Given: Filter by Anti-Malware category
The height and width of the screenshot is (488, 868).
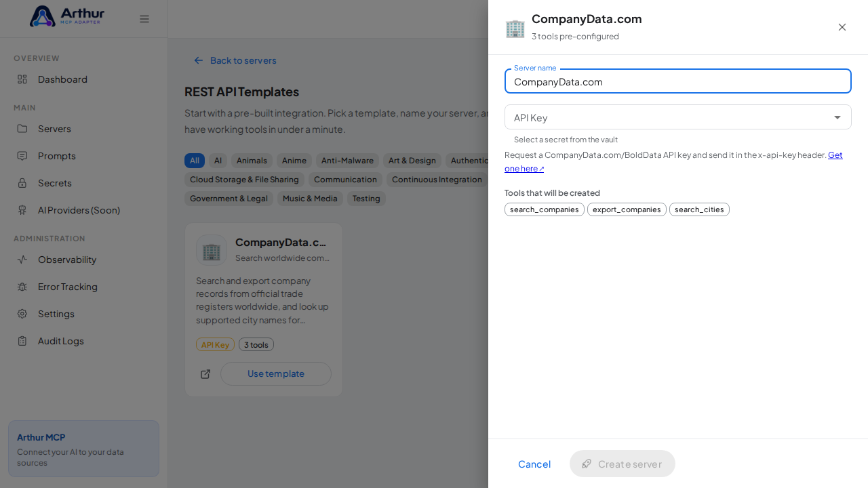Looking at the screenshot, I should coord(347,161).
